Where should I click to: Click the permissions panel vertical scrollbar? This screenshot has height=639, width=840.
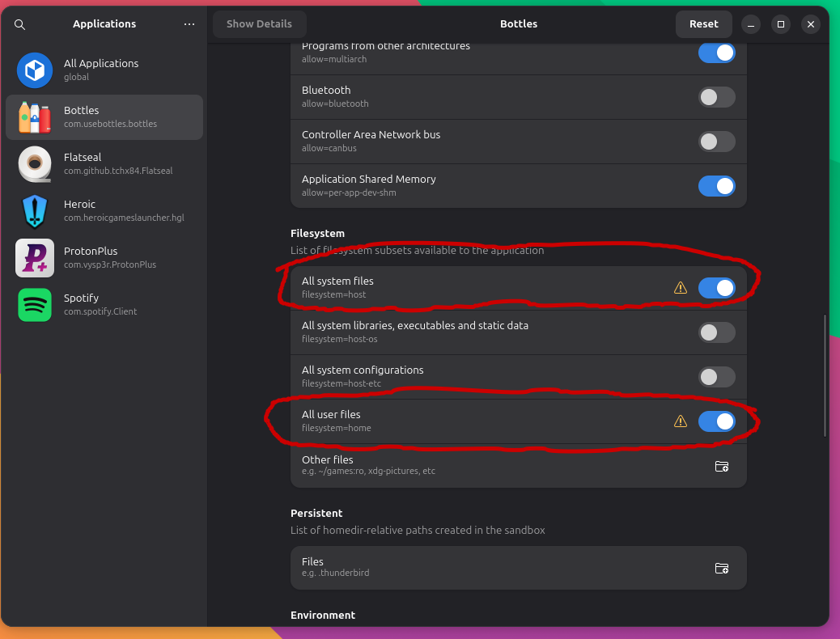tap(825, 376)
